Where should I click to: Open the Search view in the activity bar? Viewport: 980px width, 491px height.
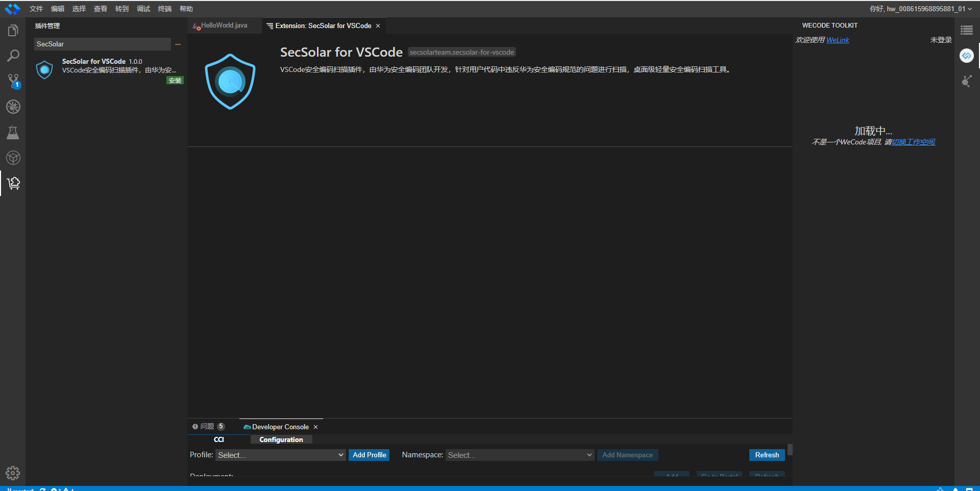[x=13, y=56]
